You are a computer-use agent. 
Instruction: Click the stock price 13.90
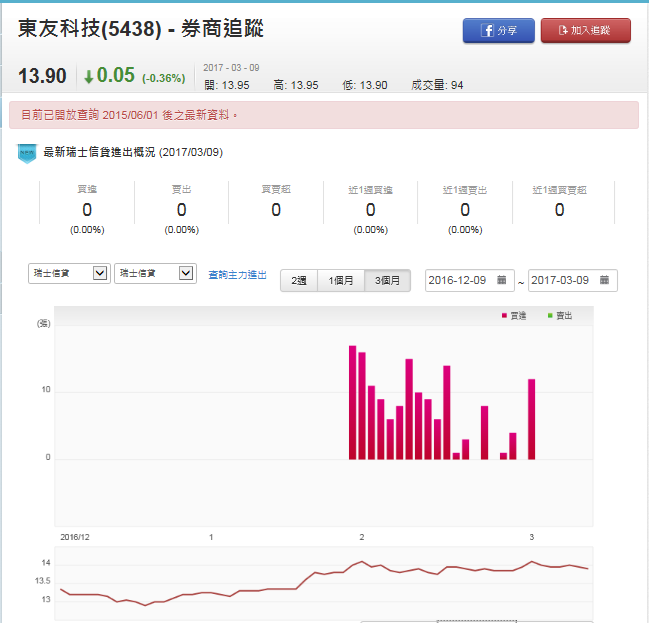pos(42,76)
